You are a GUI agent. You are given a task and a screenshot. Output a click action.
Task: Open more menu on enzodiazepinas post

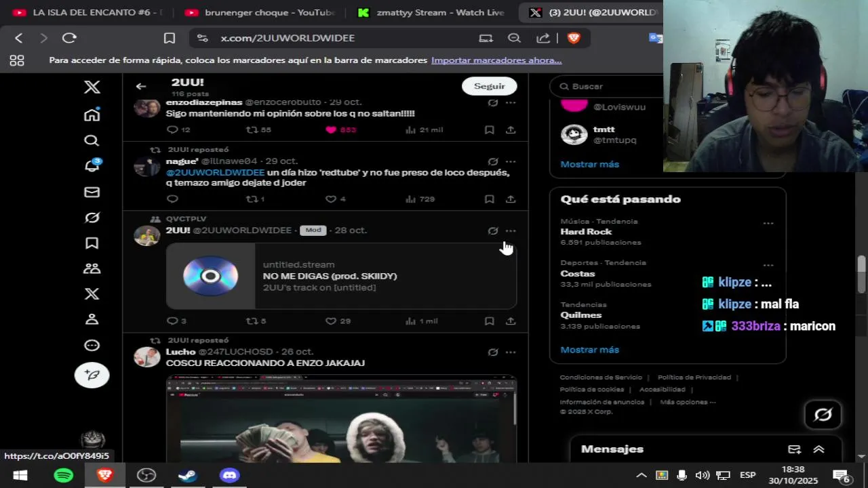click(x=511, y=102)
